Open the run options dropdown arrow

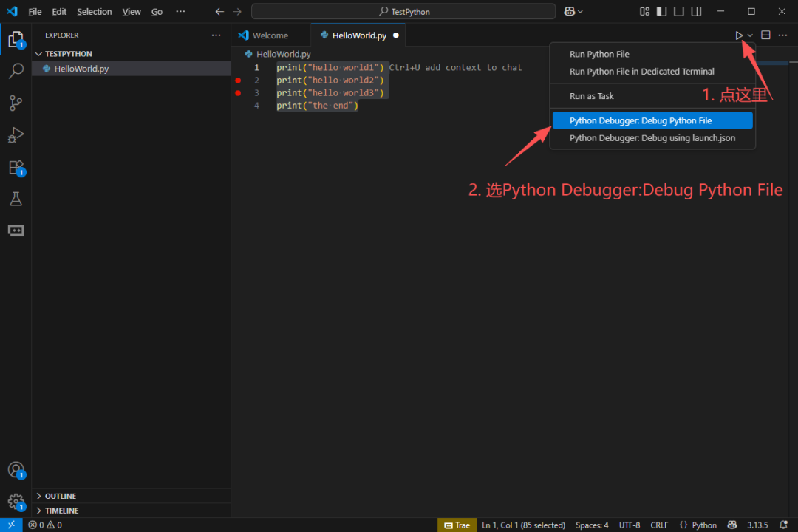click(x=750, y=35)
